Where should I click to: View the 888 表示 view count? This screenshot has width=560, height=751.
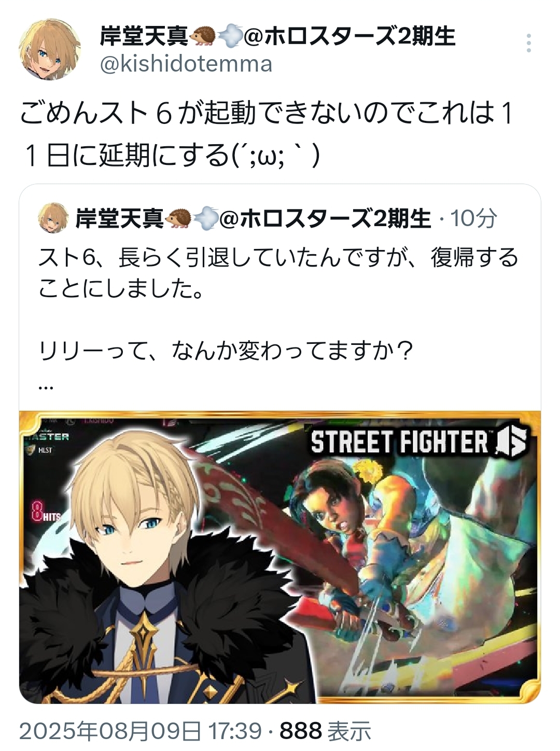tap(326, 731)
